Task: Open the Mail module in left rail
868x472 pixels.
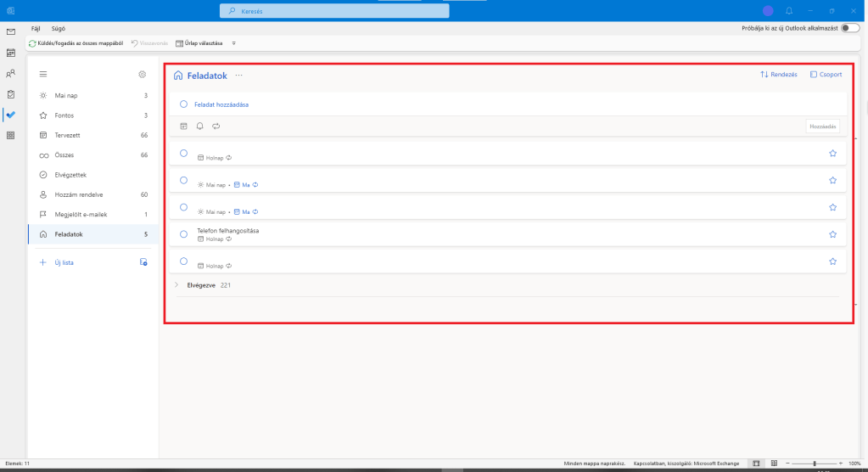Action: coord(11,31)
